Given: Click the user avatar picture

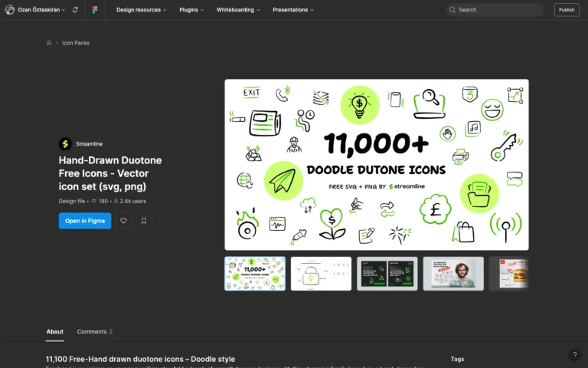Looking at the screenshot, I should (10, 10).
